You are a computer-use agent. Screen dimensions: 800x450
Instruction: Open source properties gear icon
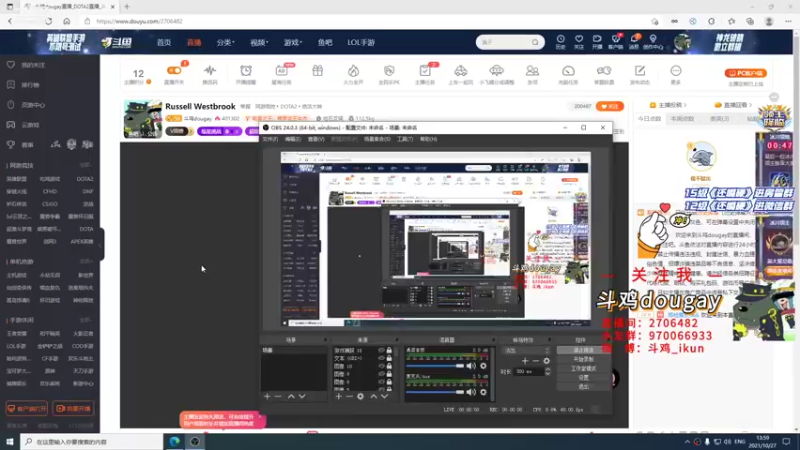click(x=360, y=396)
